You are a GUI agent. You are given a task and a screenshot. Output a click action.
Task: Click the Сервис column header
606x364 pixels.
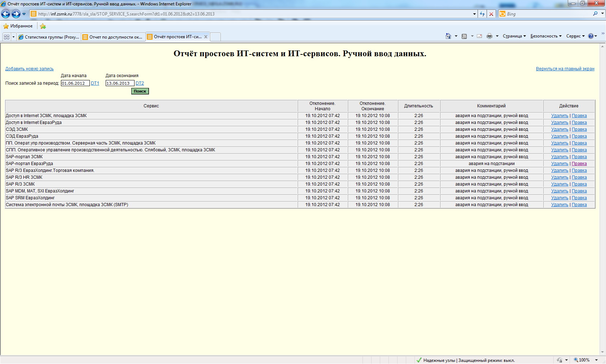coord(151,106)
